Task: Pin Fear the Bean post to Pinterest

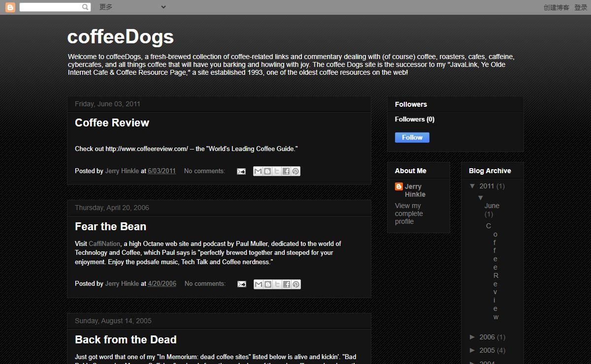Action: (x=296, y=284)
